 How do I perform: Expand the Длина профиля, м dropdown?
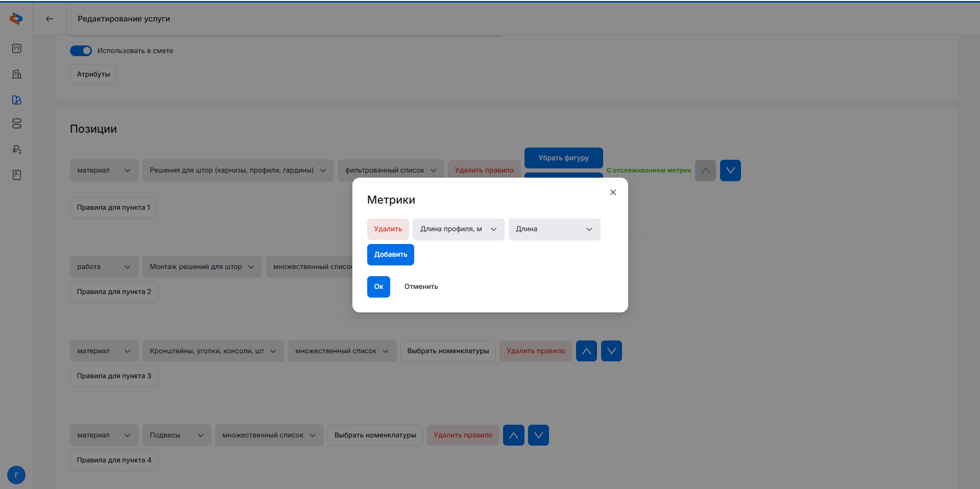tap(458, 229)
